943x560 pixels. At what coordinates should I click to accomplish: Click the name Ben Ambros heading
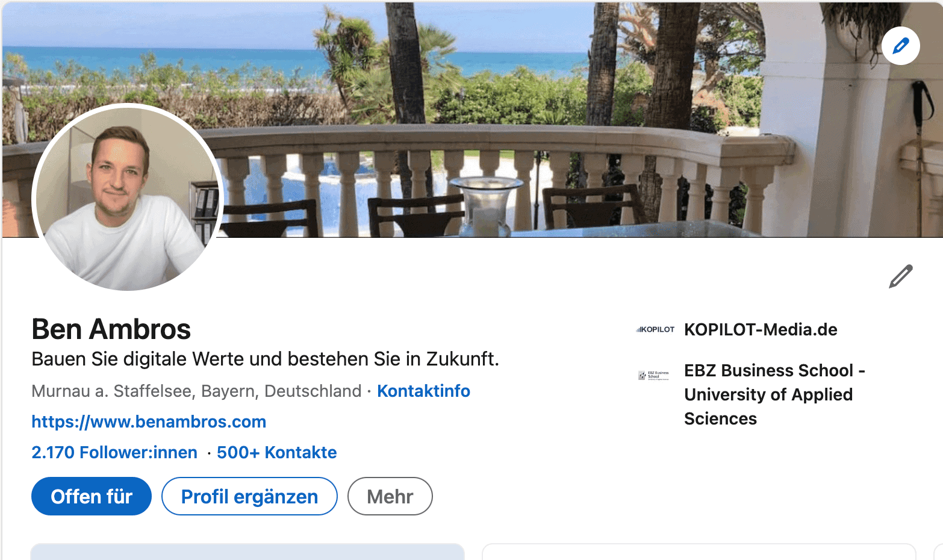[111, 329]
